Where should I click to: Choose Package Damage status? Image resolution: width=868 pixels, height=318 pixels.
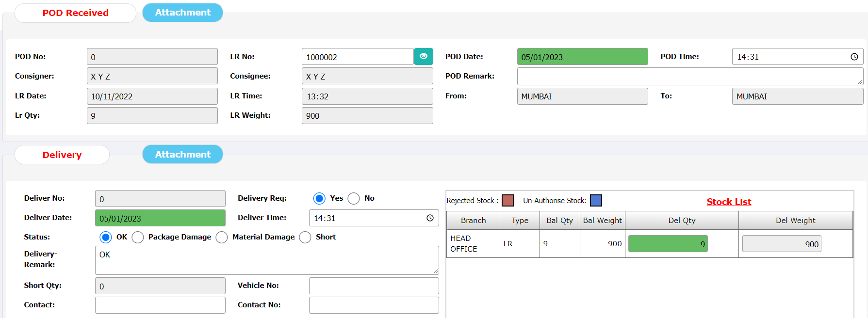(138, 237)
